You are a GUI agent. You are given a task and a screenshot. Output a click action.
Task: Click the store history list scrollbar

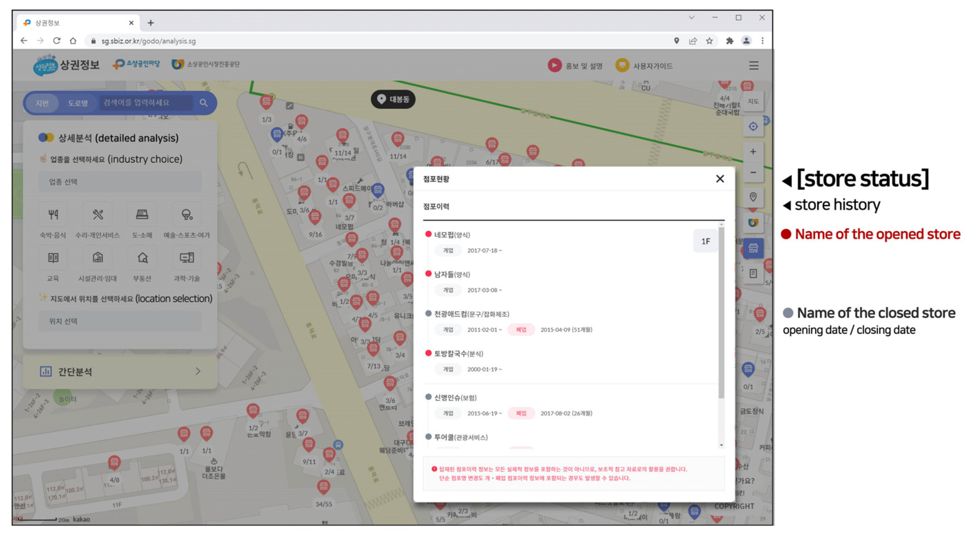pos(721,312)
